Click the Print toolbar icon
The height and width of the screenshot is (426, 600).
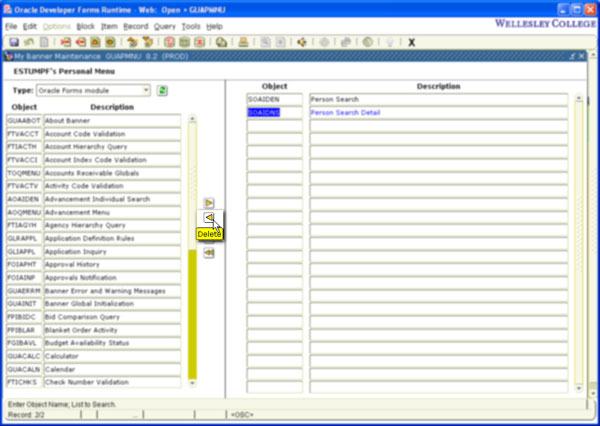click(x=243, y=42)
